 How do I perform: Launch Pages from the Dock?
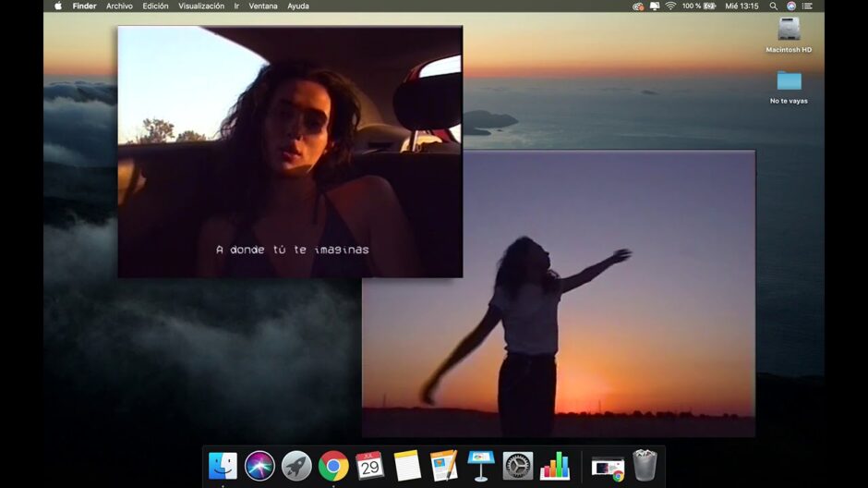pyautogui.click(x=444, y=466)
